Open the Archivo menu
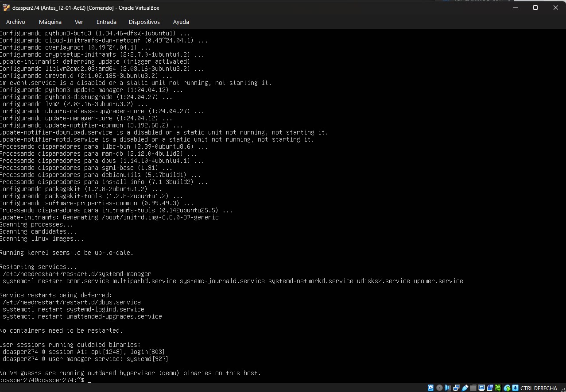 pyautogui.click(x=16, y=22)
